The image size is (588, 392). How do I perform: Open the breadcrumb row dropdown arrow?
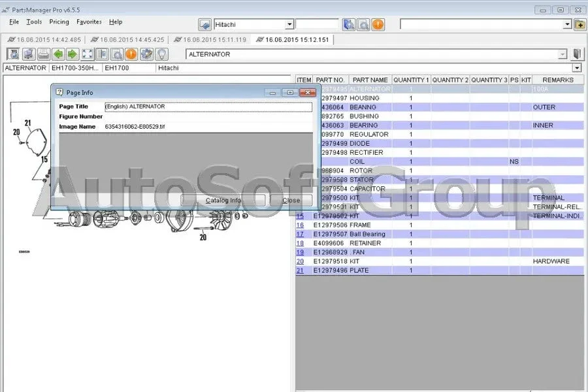click(x=577, y=68)
